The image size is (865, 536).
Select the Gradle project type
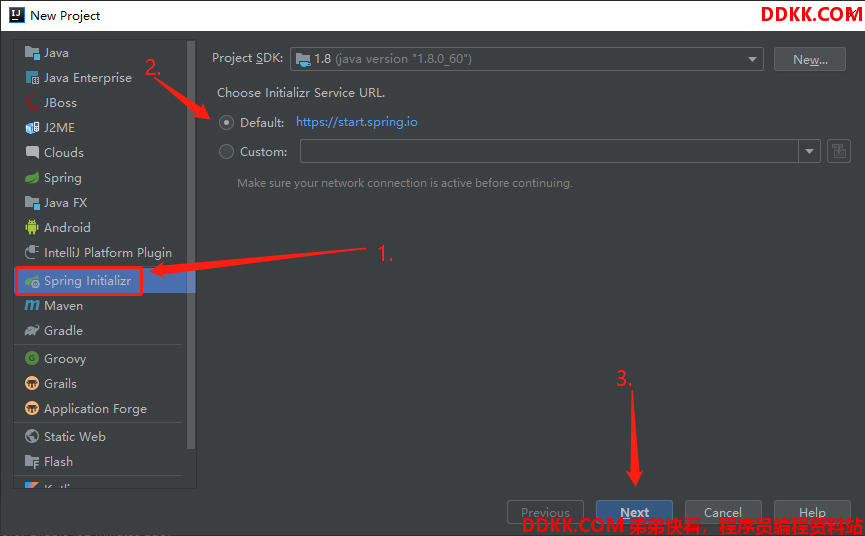63,330
